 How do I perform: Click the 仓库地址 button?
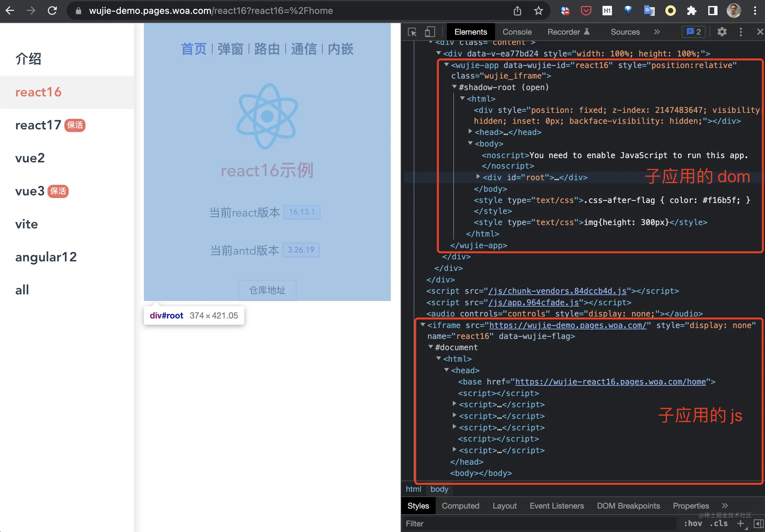267,290
